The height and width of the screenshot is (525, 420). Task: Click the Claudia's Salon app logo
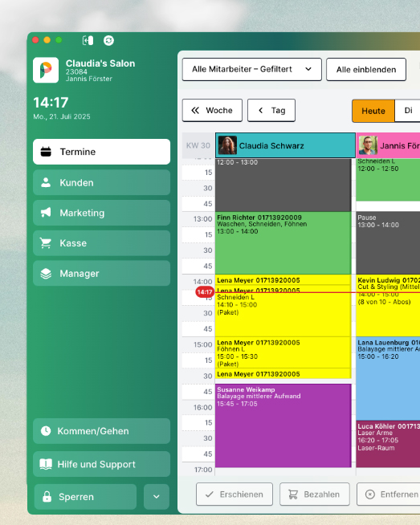click(46, 70)
